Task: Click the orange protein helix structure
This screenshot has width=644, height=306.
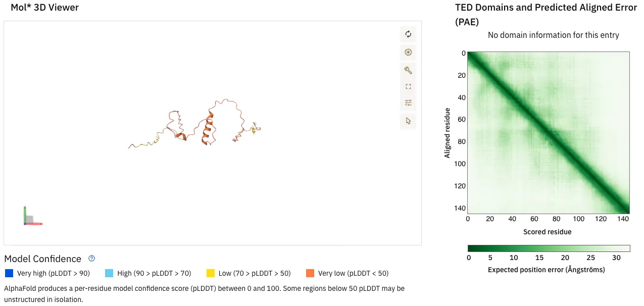Action: (206, 133)
